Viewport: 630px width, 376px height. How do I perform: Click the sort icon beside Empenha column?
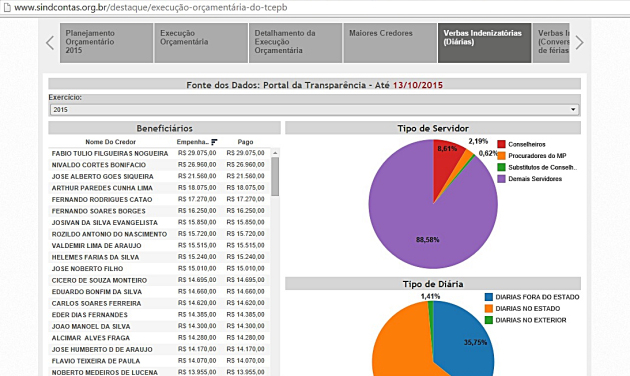pos(214,142)
